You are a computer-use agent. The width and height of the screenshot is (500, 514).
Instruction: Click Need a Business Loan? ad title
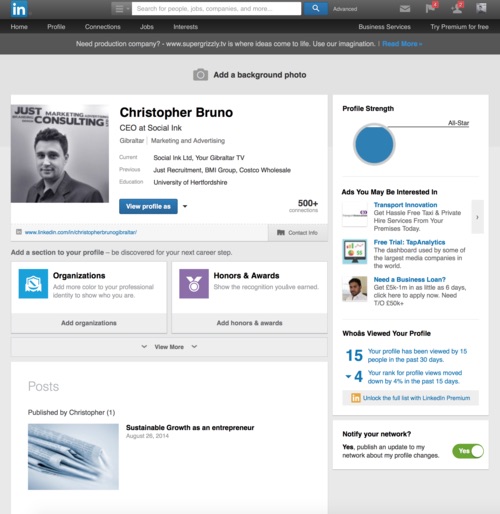coord(410,280)
